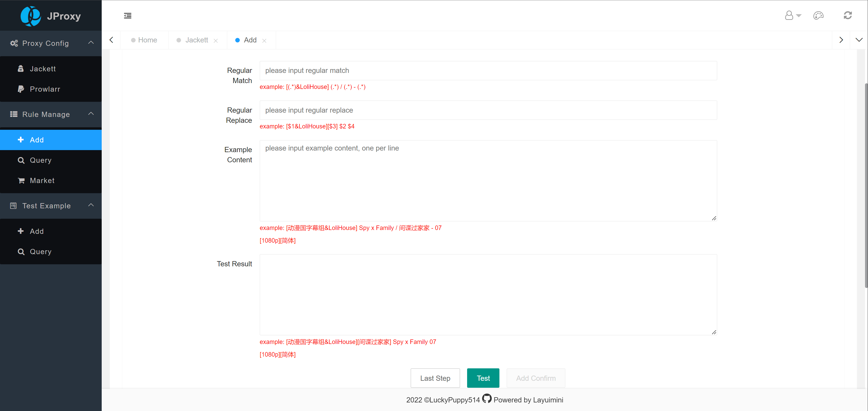Image resolution: width=868 pixels, height=411 pixels.
Task: Switch to the Home tab
Action: [147, 40]
